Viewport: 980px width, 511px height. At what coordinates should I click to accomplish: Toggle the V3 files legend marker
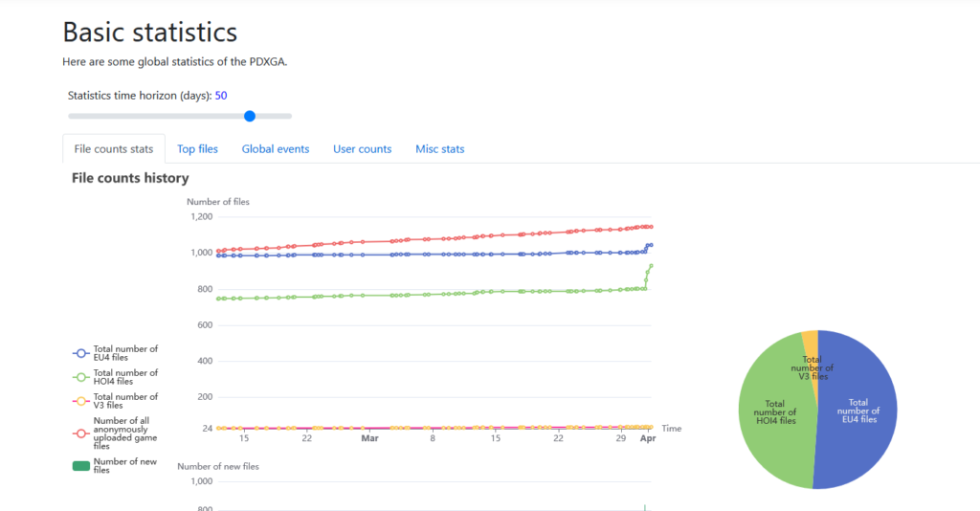click(80, 401)
